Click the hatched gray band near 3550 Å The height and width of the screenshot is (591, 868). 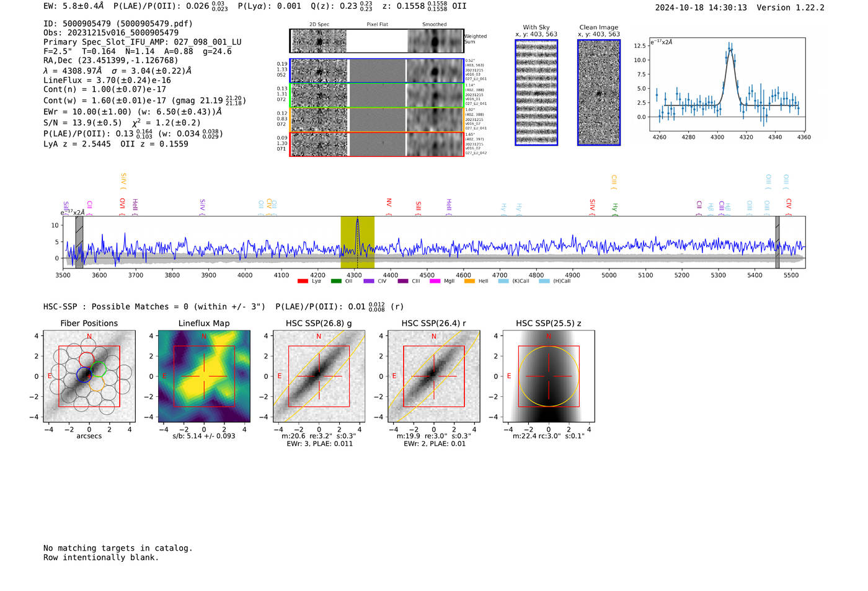(79, 242)
